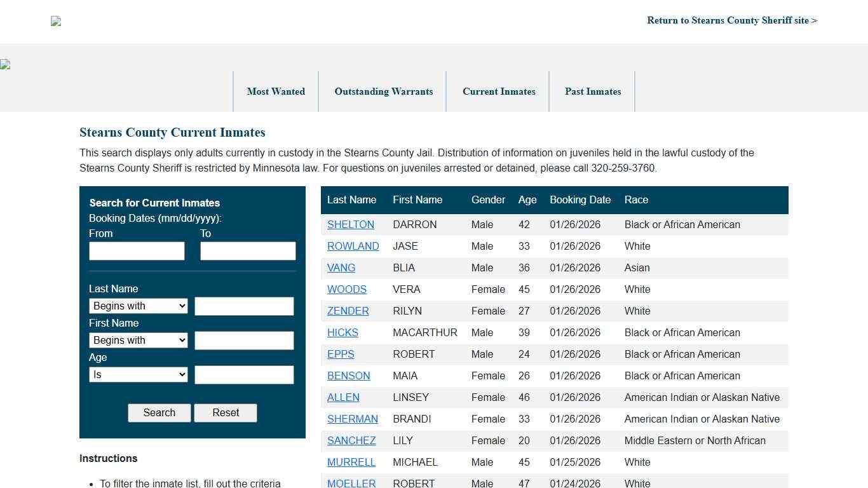Open the Last Name match type dropdown
This screenshot has height=488, width=868.
point(138,306)
